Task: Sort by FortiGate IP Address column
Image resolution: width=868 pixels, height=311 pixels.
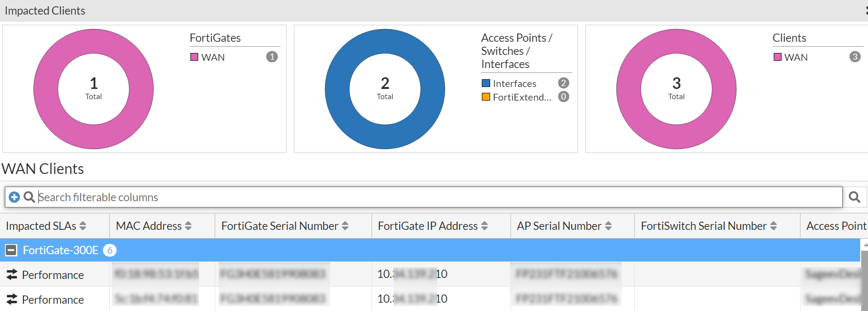Action: click(484, 226)
